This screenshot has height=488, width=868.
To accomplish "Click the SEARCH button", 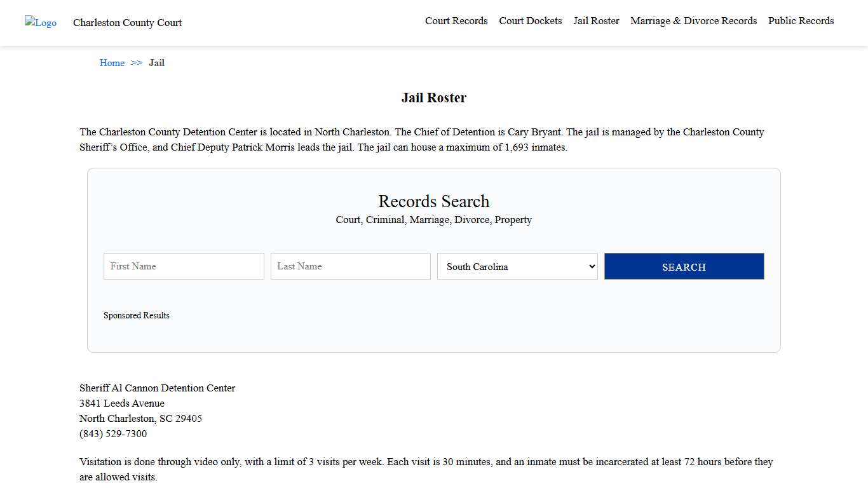I will tap(684, 266).
